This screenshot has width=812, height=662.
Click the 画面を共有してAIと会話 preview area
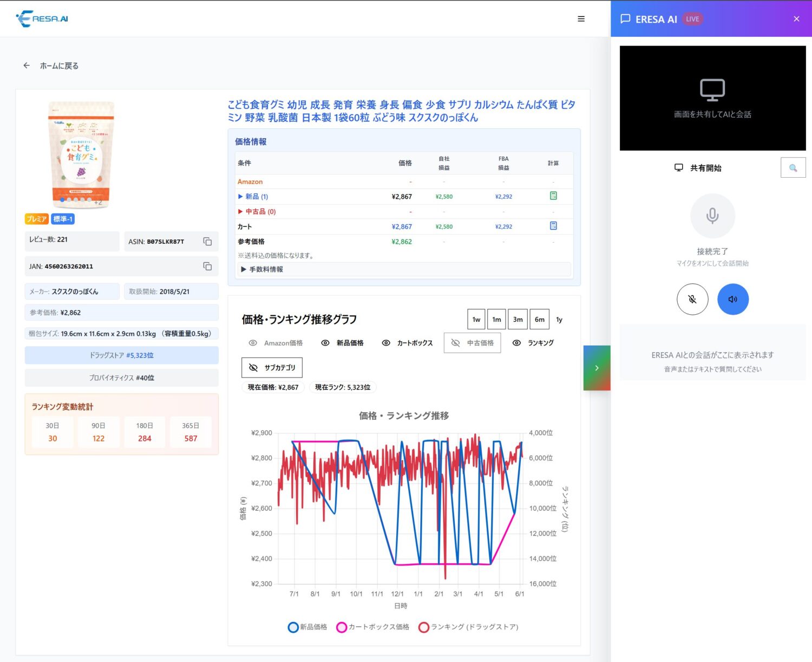tap(712, 98)
